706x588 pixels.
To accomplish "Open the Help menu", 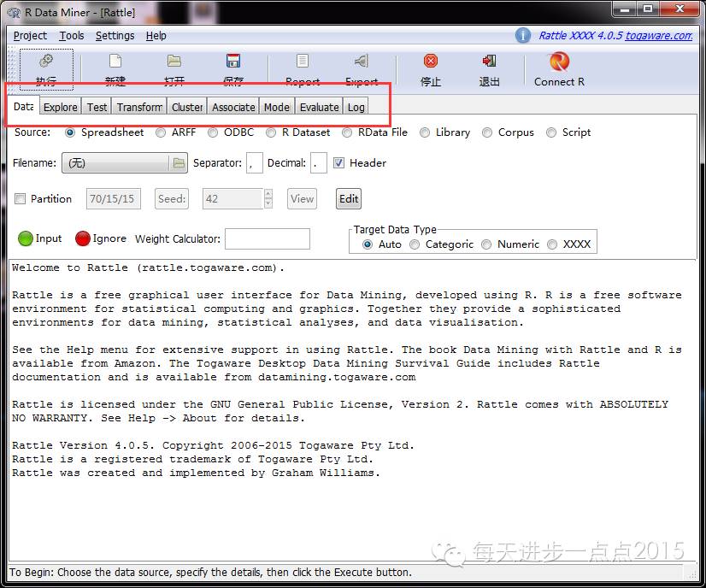I will pos(156,36).
